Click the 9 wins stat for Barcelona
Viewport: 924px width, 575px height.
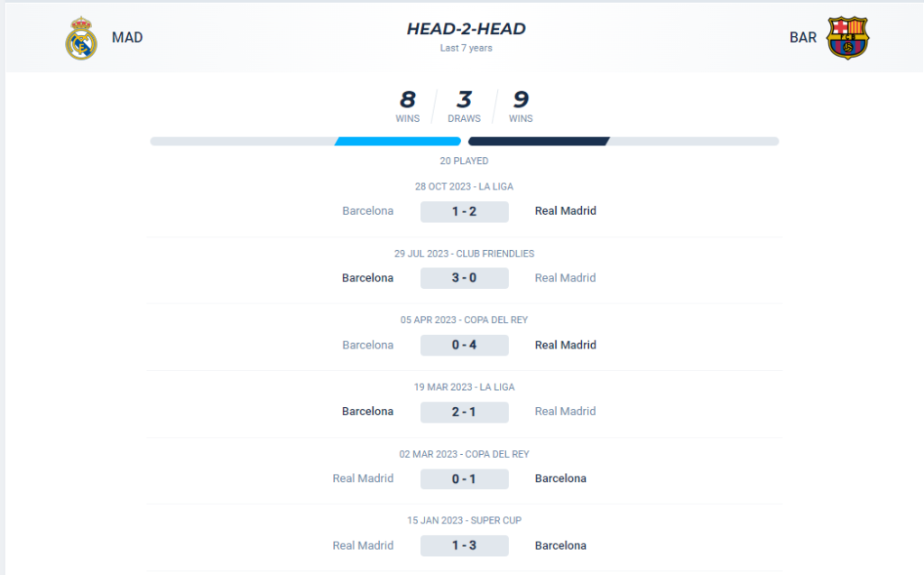coord(521,107)
